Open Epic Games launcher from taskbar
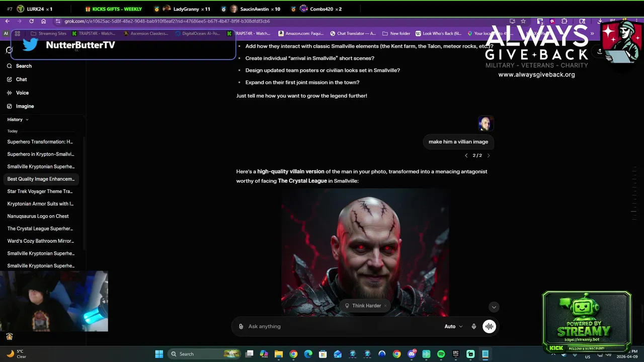This screenshot has height=362, width=644. [456, 354]
